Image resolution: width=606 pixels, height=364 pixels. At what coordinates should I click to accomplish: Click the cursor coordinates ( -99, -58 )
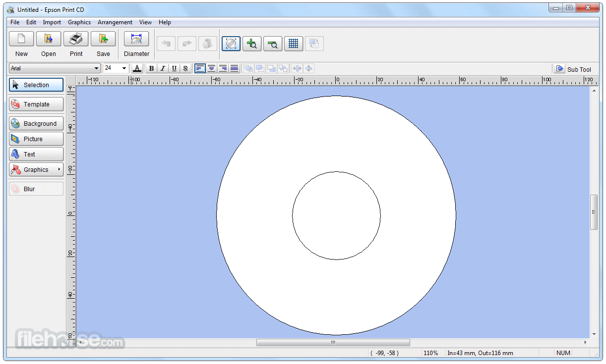tap(384, 353)
